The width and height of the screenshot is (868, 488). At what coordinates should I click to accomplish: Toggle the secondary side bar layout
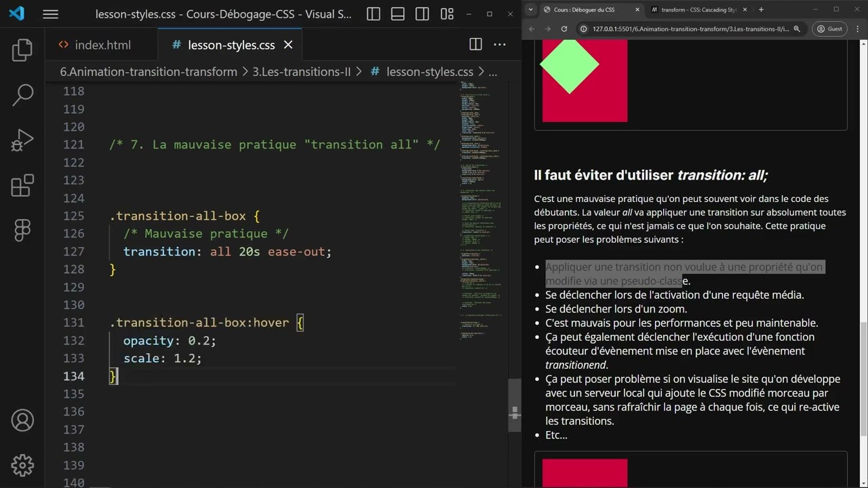422,14
